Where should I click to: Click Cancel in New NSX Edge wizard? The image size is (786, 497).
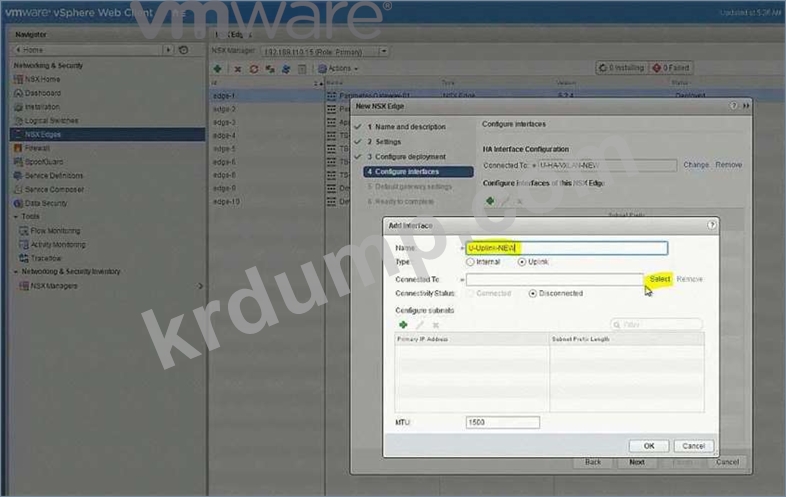727,462
